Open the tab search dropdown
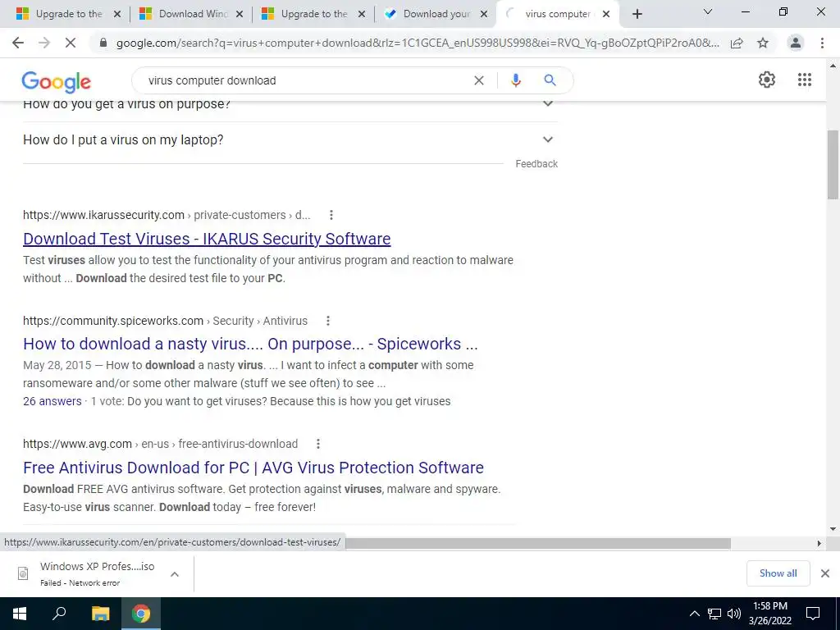Image resolution: width=840 pixels, height=630 pixels. 708,11
